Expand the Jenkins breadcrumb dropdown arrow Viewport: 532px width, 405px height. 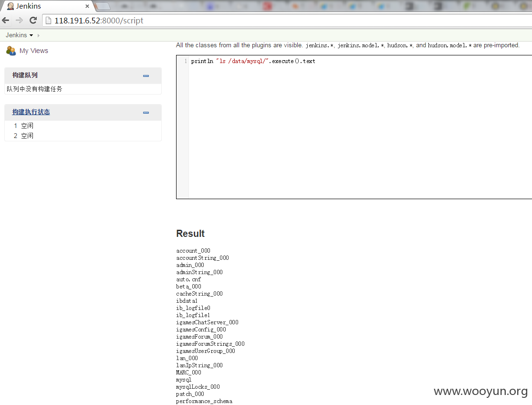[31, 35]
